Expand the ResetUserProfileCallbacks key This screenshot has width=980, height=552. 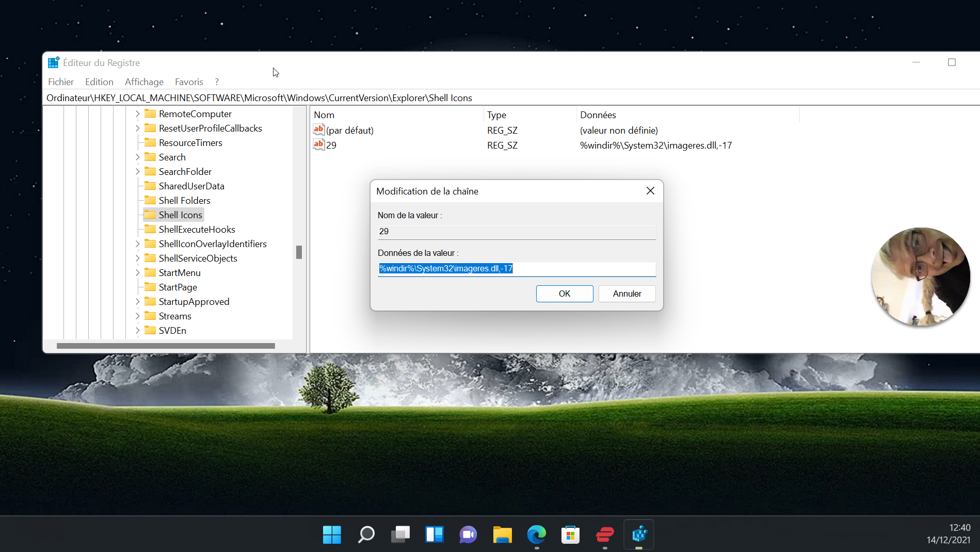(x=137, y=128)
